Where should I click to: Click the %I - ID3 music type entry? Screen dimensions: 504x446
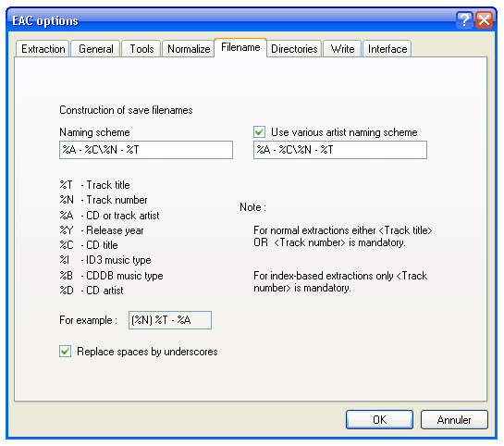105,260
